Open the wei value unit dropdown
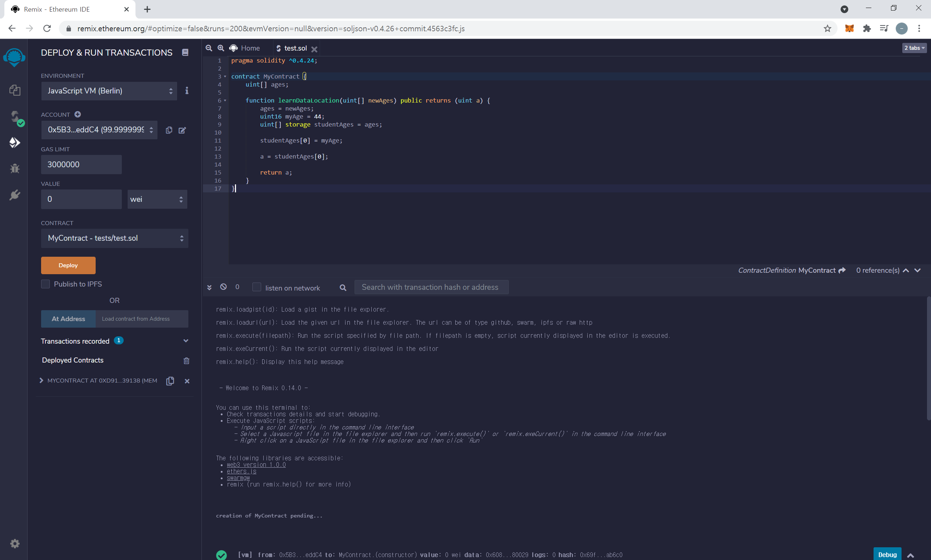The width and height of the screenshot is (931, 560). (x=157, y=199)
